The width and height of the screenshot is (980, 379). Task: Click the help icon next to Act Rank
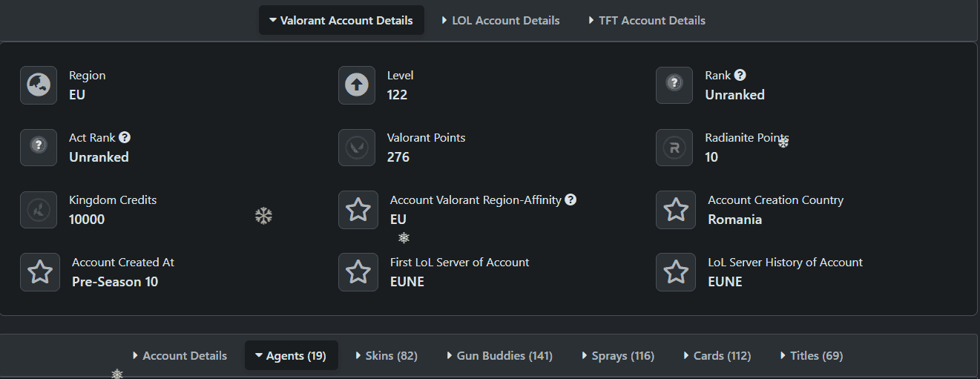(x=125, y=137)
